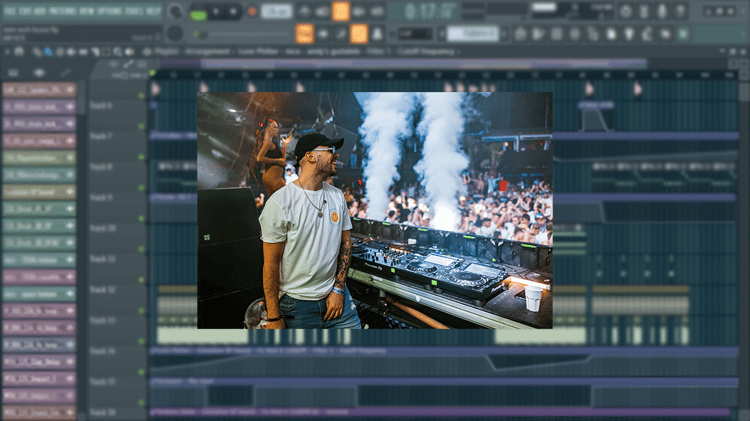The image size is (750, 421).
Task: Open the snap selector dropdown
Action: 415,33
